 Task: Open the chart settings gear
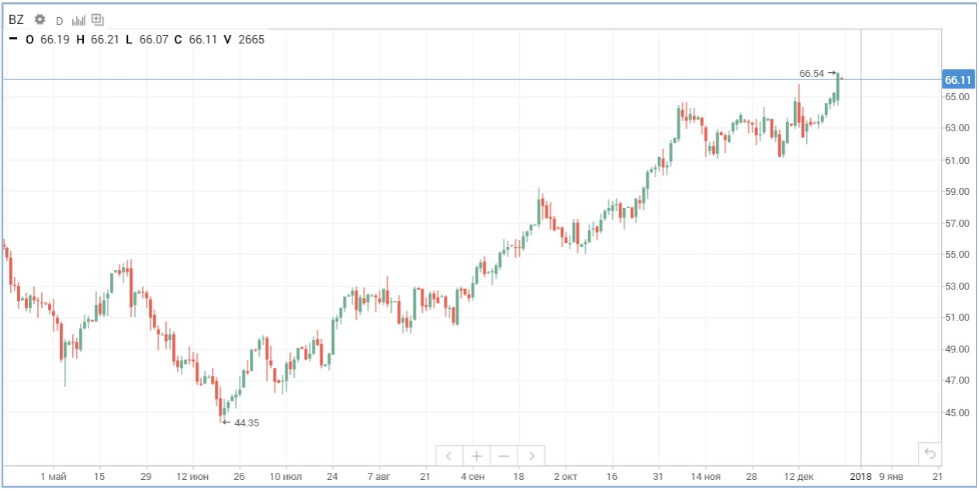point(39,19)
